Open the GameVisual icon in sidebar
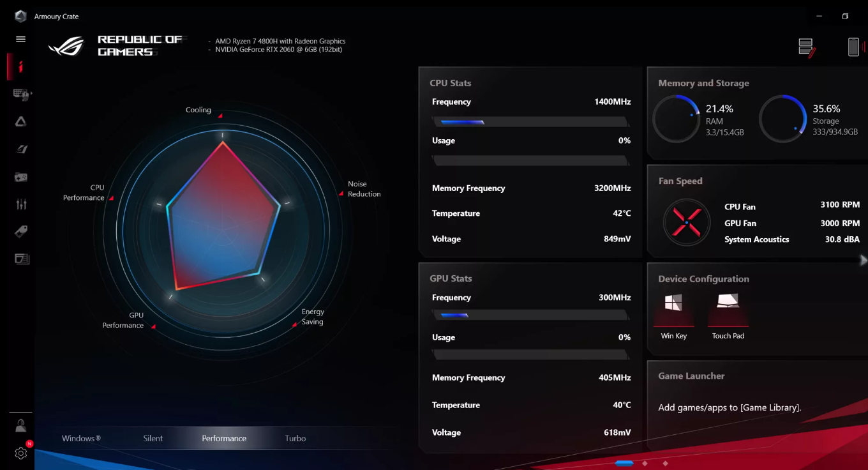 coord(21,149)
